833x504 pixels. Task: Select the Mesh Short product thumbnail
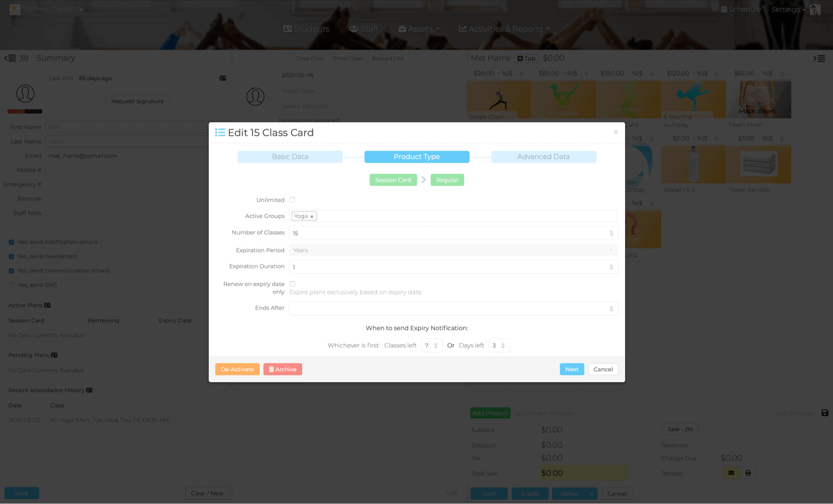(x=758, y=99)
